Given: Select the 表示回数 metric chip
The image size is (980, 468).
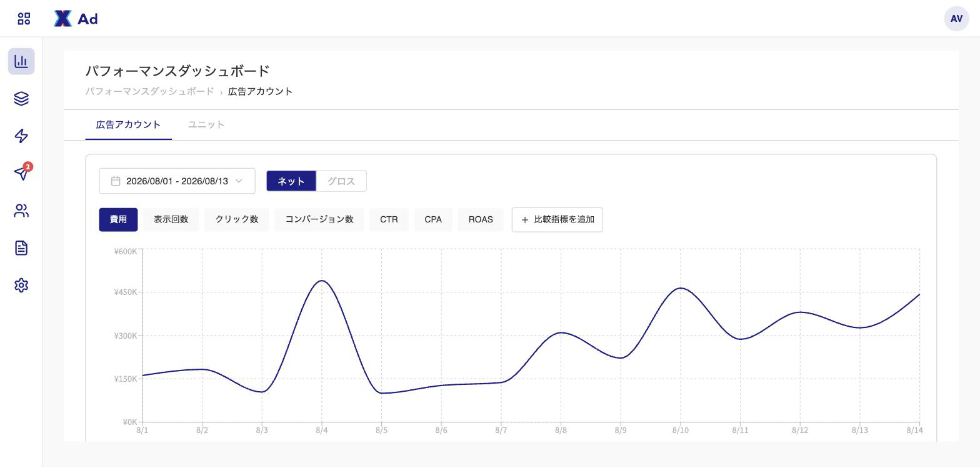Looking at the screenshot, I should pyautogui.click(x=171, y=219).
